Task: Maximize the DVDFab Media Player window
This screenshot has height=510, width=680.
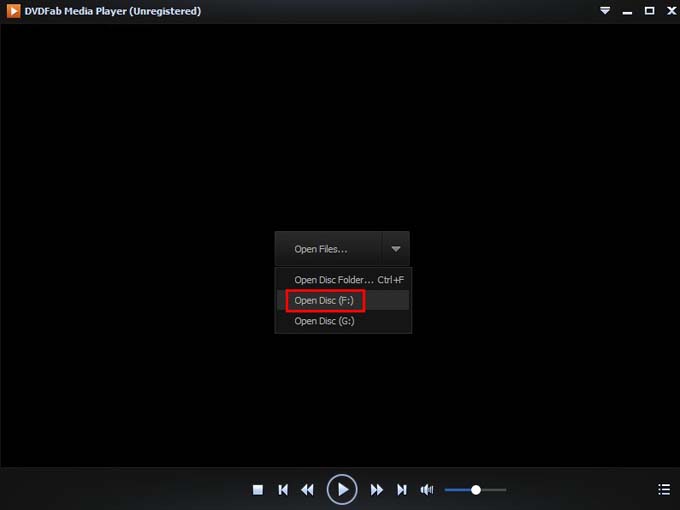Action: tap(649, 10)
